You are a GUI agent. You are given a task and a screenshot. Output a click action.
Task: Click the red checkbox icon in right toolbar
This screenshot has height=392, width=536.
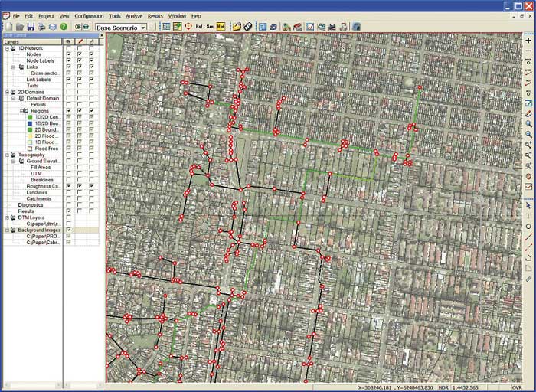pyautogui.click(x=528, y=187)
